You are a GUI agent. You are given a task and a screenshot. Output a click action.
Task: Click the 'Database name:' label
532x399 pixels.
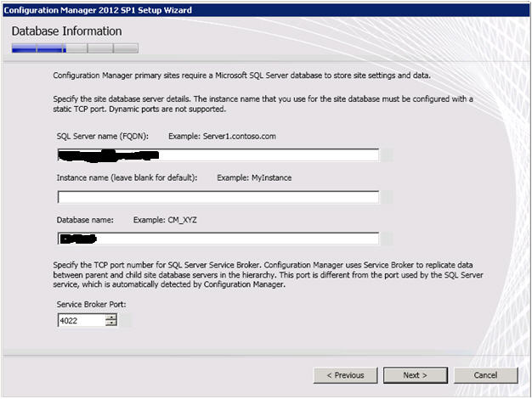(x=85, y=220)
